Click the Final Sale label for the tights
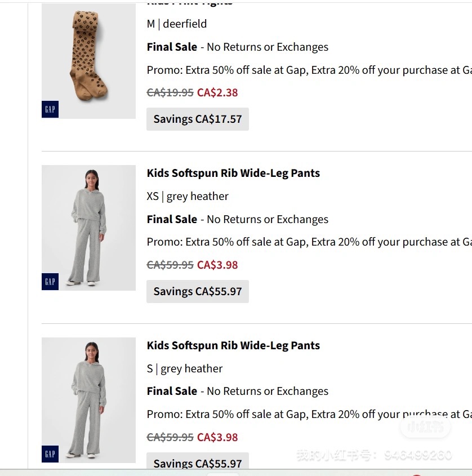 [x=172, y=47]
